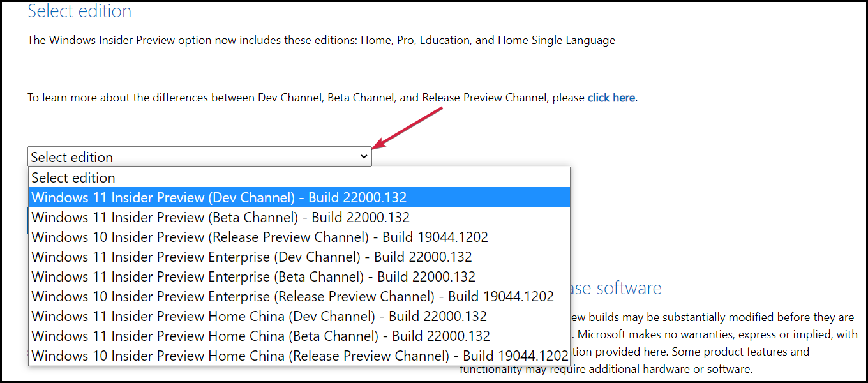The image size is (868, 383).
Task: Select Windows 11 Insider Preview Enterprise (Dev Channel)
Action: pos(251,257)
